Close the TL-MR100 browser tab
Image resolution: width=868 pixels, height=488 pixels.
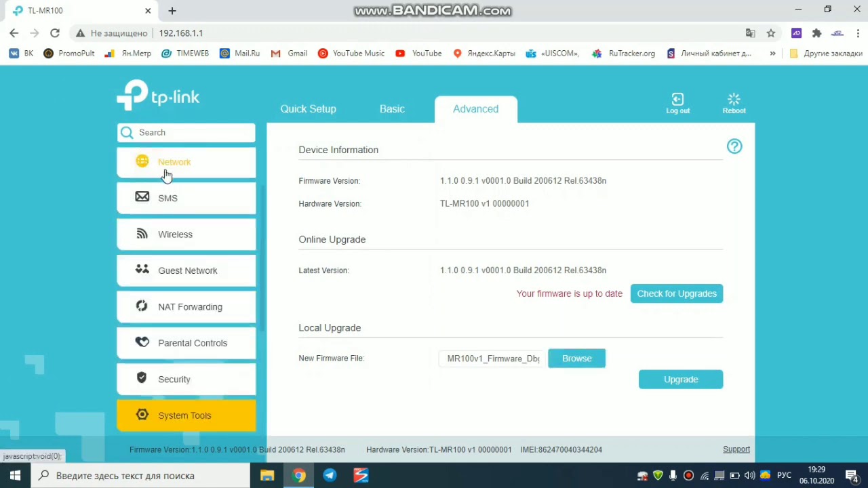point(148,11)
